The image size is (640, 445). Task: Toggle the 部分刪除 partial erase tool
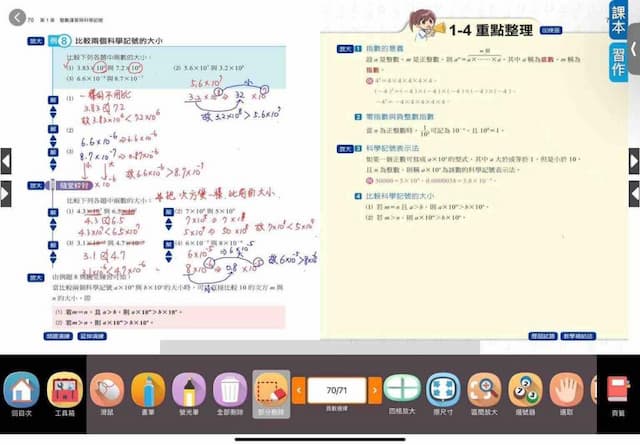pyautogui.click(x=271, y=390)
